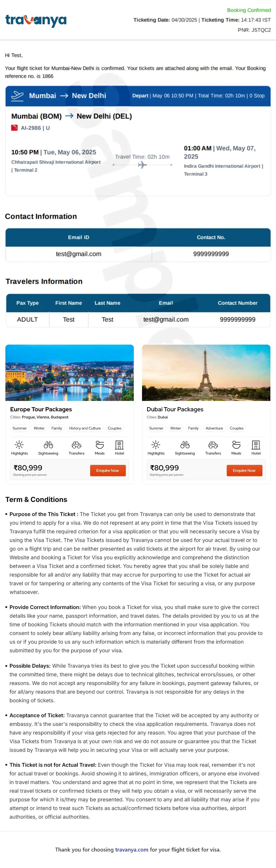Select the History and Culture tag
Screen dimensions: 276x868
[x=85, y=428]
